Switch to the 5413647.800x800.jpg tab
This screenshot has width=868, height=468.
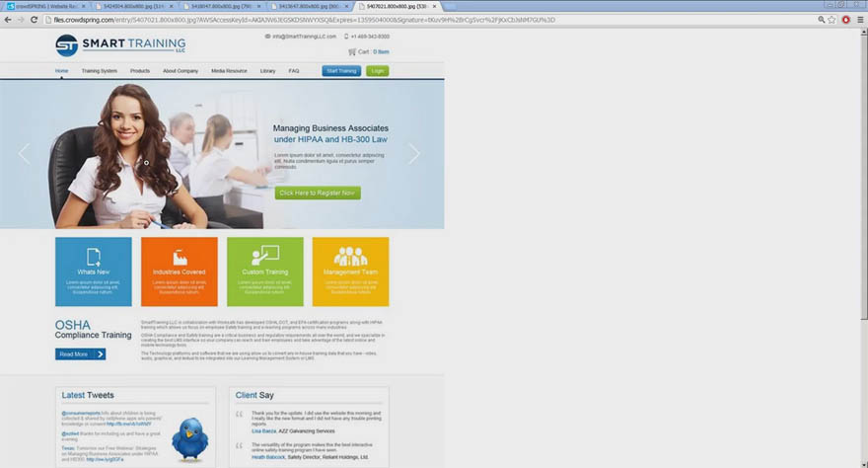(x=309, y=6)
